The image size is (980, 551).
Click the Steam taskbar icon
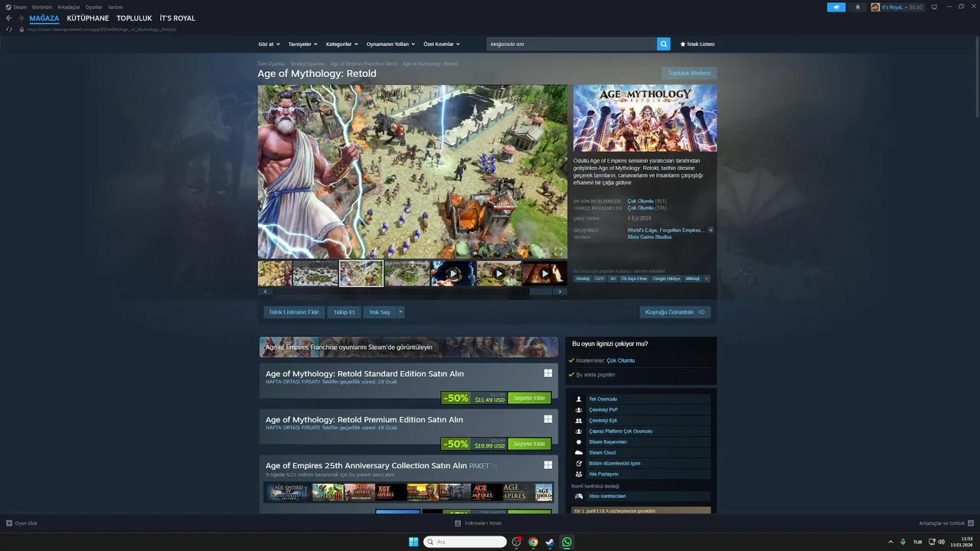(x=550, y=542)
